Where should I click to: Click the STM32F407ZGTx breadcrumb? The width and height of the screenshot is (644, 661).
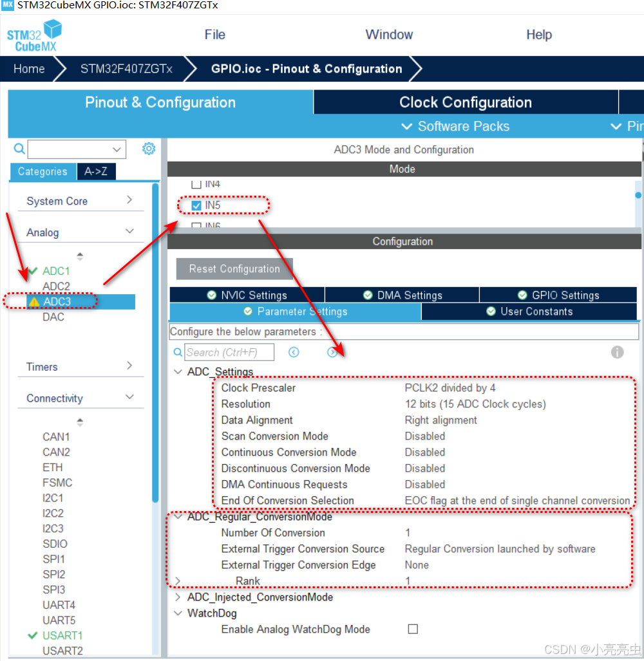click(126, 69)
